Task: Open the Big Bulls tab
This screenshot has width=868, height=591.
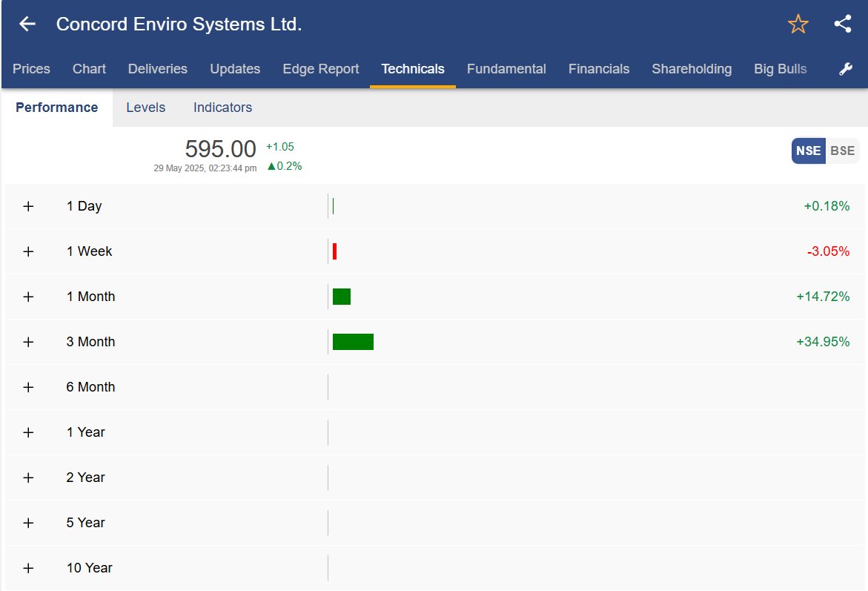Action: pos(780,69)
